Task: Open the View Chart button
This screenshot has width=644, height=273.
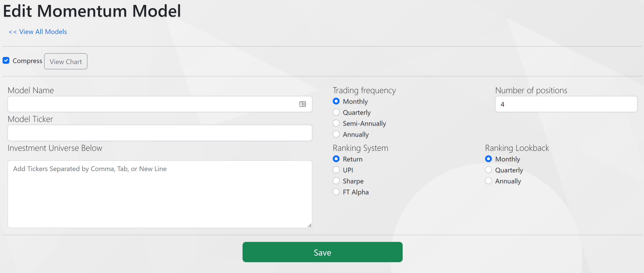Action: pyautogui.click(x=66, y=61)
